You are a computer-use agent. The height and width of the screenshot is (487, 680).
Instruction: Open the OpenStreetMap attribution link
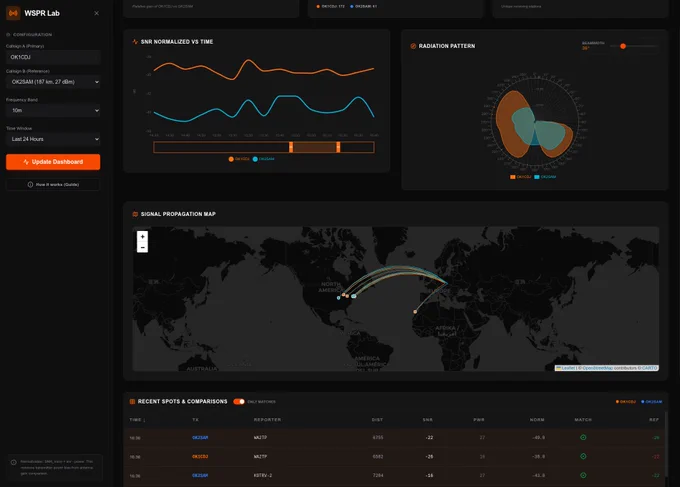(598, 368)
